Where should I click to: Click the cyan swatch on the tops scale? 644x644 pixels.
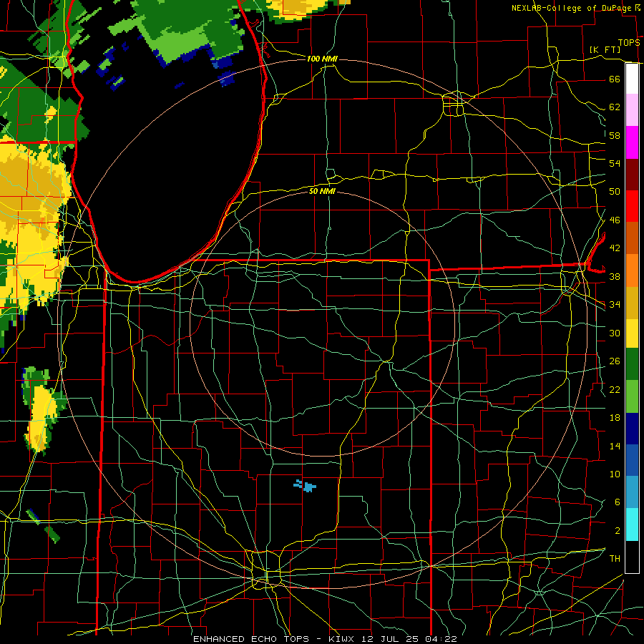tap(632, 525)
